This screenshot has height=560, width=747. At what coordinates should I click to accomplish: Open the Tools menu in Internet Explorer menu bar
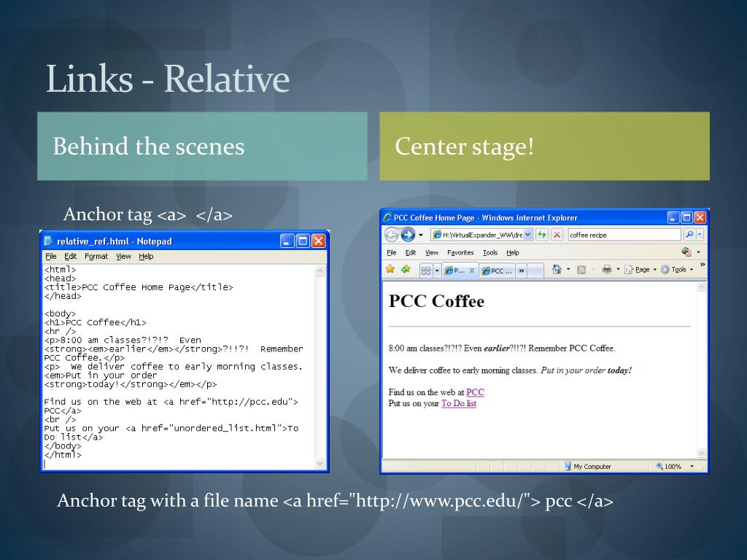point(489,253)
